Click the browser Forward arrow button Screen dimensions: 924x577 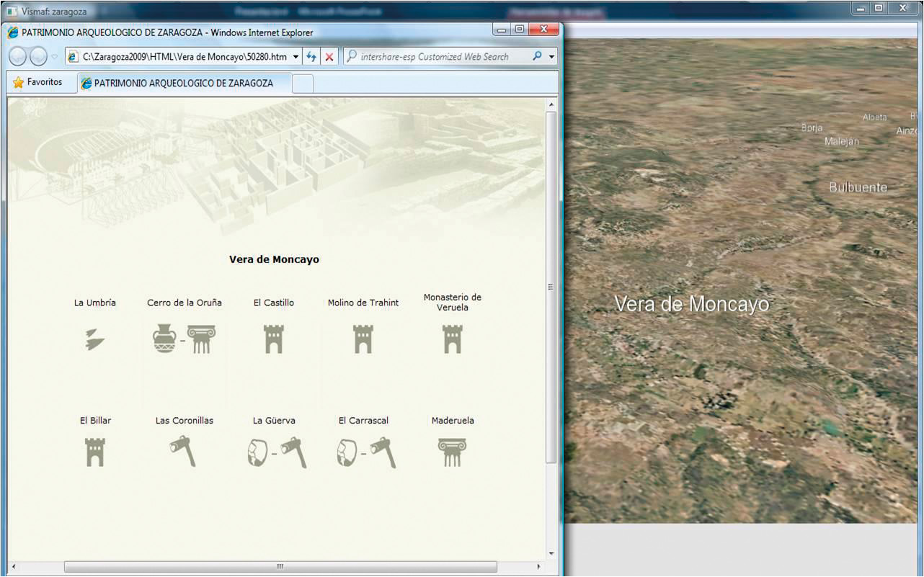38,56
